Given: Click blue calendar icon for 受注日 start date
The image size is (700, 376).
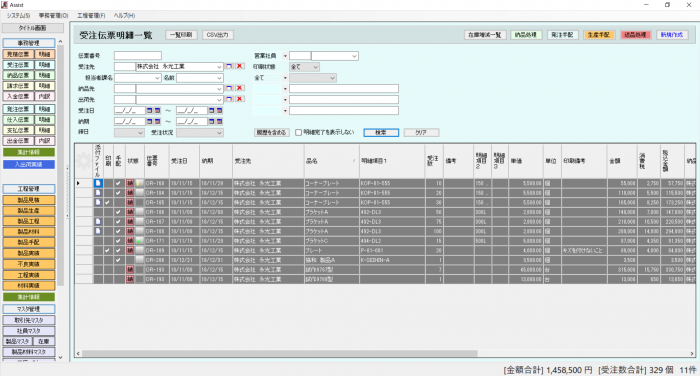Looking at the screenshot, I should tap(150, 110).
